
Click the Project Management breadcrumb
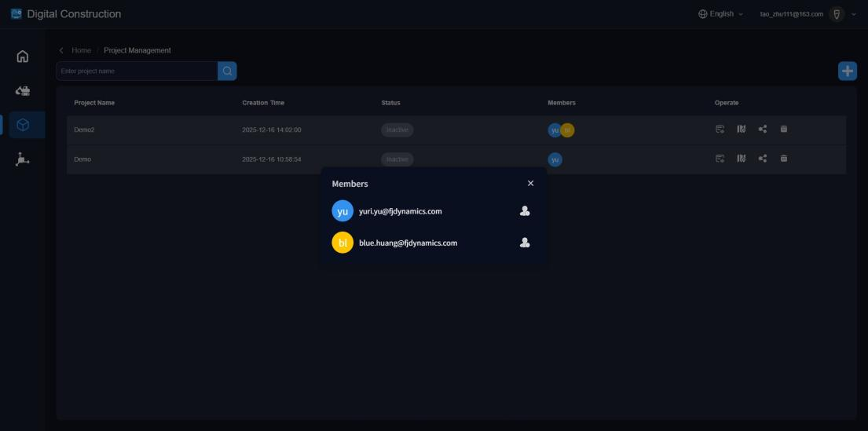point(137,51)
